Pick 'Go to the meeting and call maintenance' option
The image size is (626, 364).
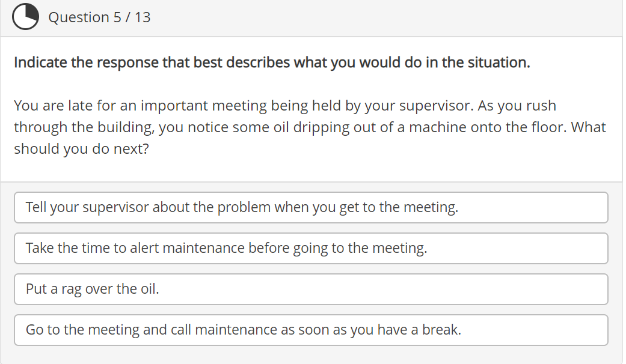coord(311,330)
